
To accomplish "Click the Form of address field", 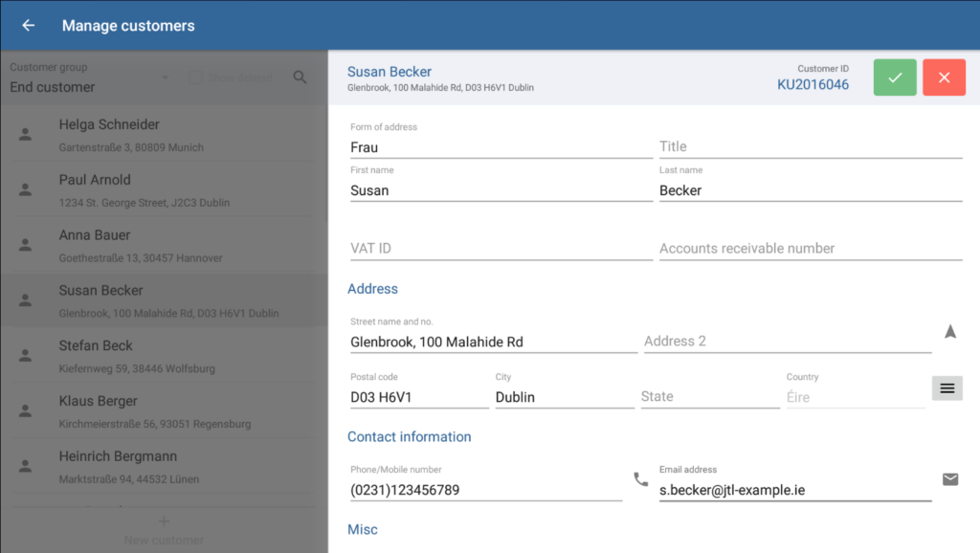I will click(501, 147).
